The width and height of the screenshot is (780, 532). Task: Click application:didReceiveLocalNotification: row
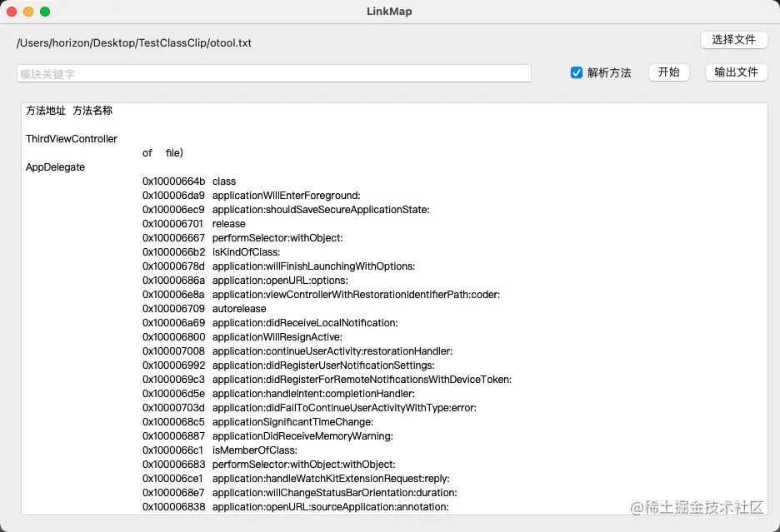[x=270, y=323]
